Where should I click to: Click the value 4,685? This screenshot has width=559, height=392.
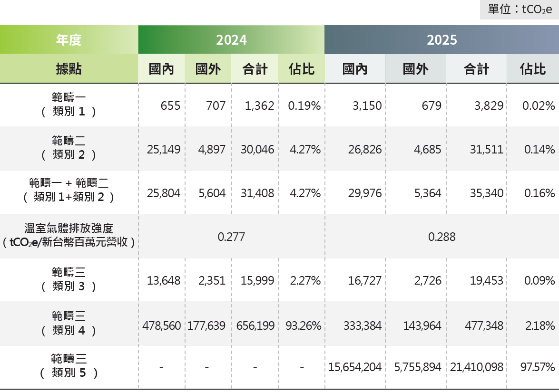pyautogui.click(x=427, y=150)
